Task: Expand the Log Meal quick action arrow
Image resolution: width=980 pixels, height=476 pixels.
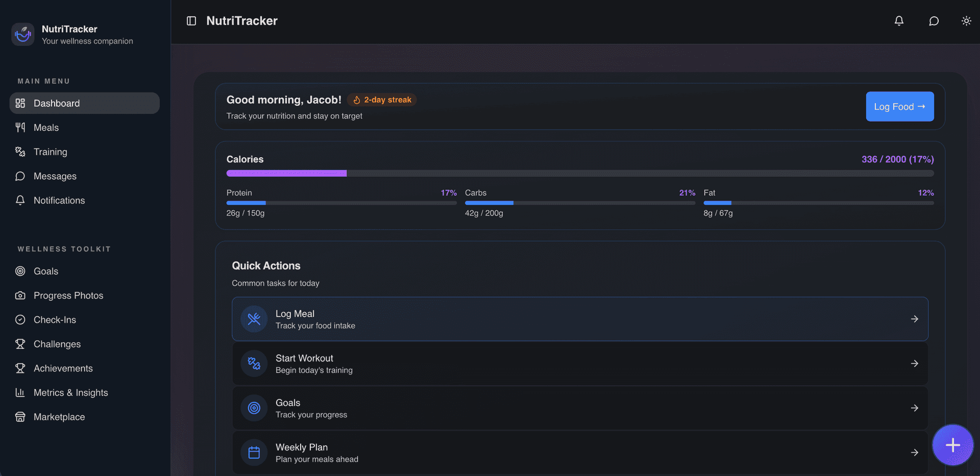Action: [x=914, y=319]
